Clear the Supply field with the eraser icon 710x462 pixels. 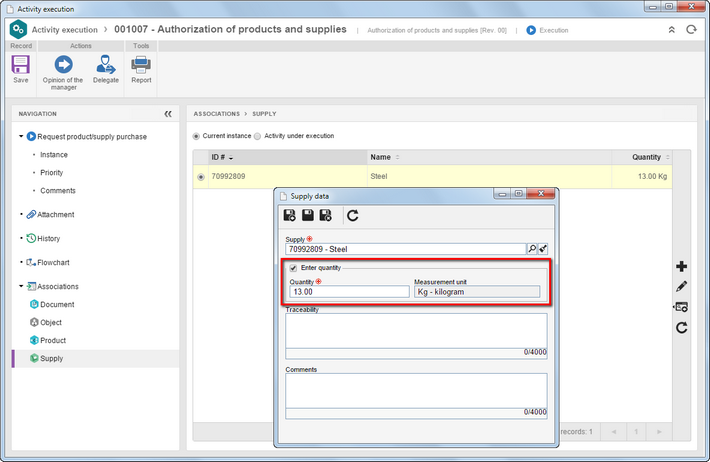point(543,249)
